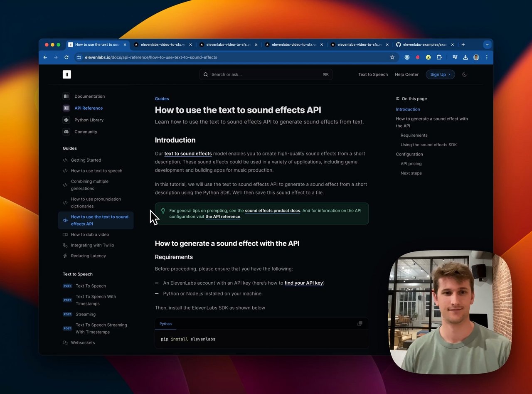This screenshot has width=532, height=394.
Task: Click the Sign Up button
Action: coord(440,74)
